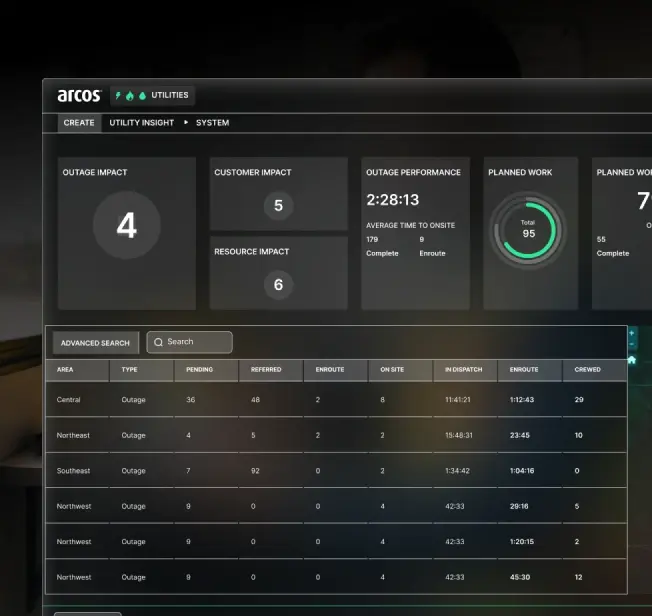Screen dimensions: 652x616
Task: Click the 15:48:31 in dispatch time
Action: pos(459,435)
